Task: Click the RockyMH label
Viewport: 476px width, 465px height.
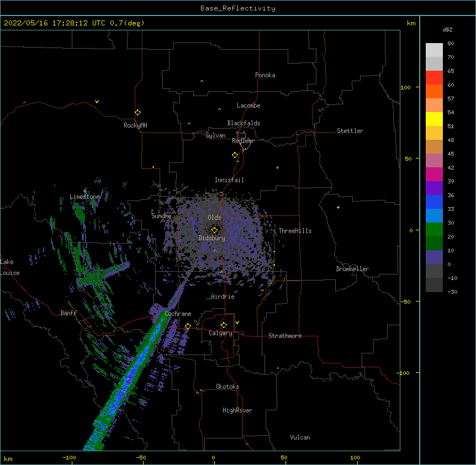Action: (135, 125)
